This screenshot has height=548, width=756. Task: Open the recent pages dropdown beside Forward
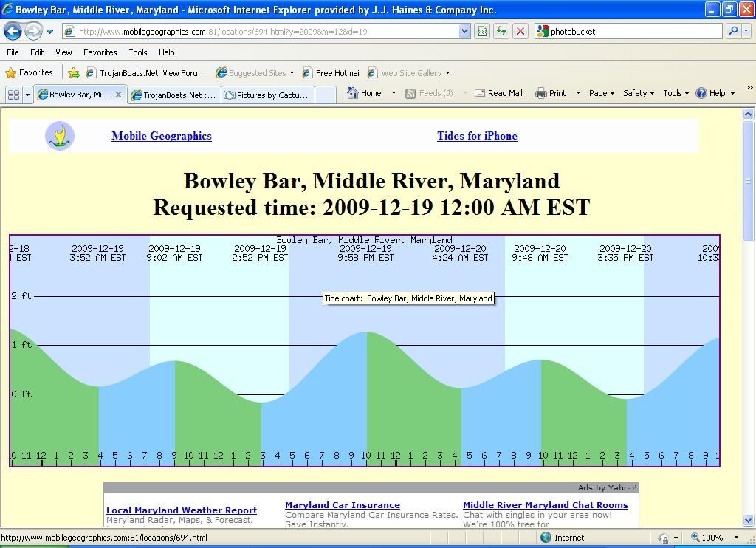(x=49, y=32)
